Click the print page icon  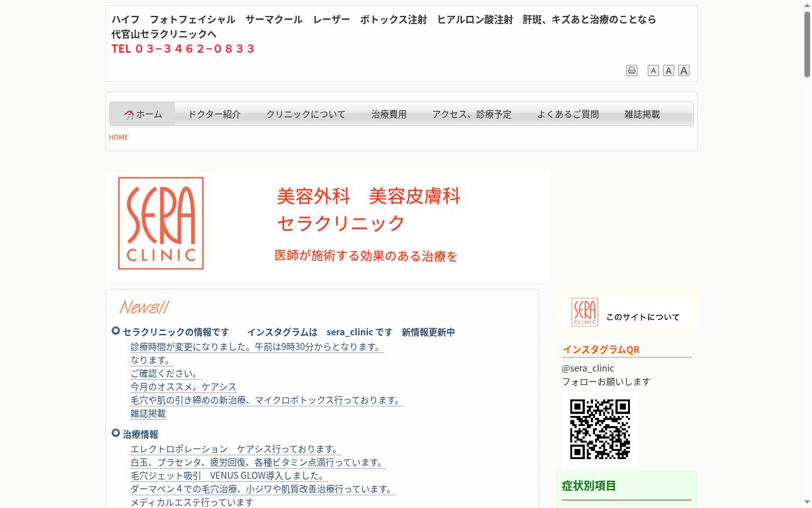[x=631, y=70]
